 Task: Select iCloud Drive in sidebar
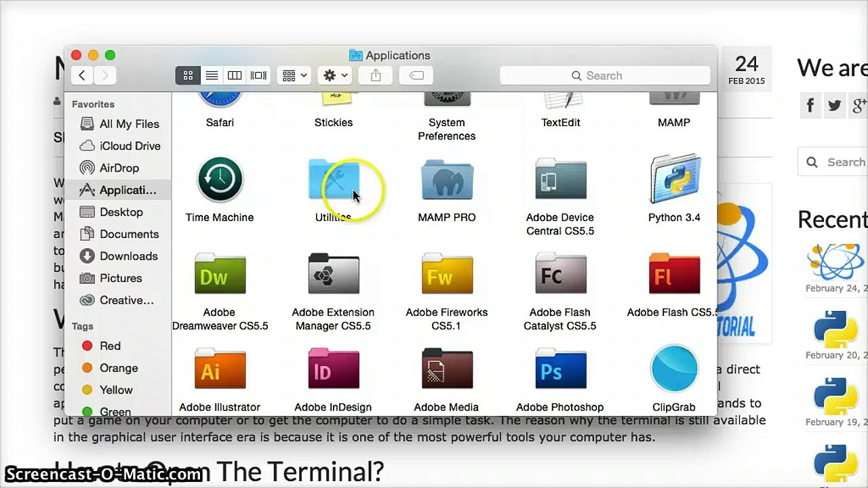119,146
